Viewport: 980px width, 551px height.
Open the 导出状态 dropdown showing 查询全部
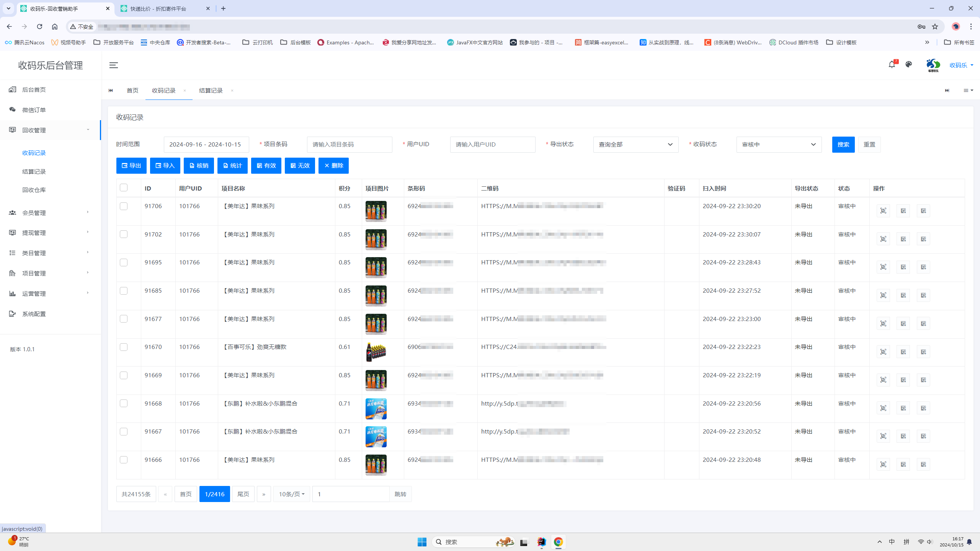pyautogui.click(x=635, y=145)
